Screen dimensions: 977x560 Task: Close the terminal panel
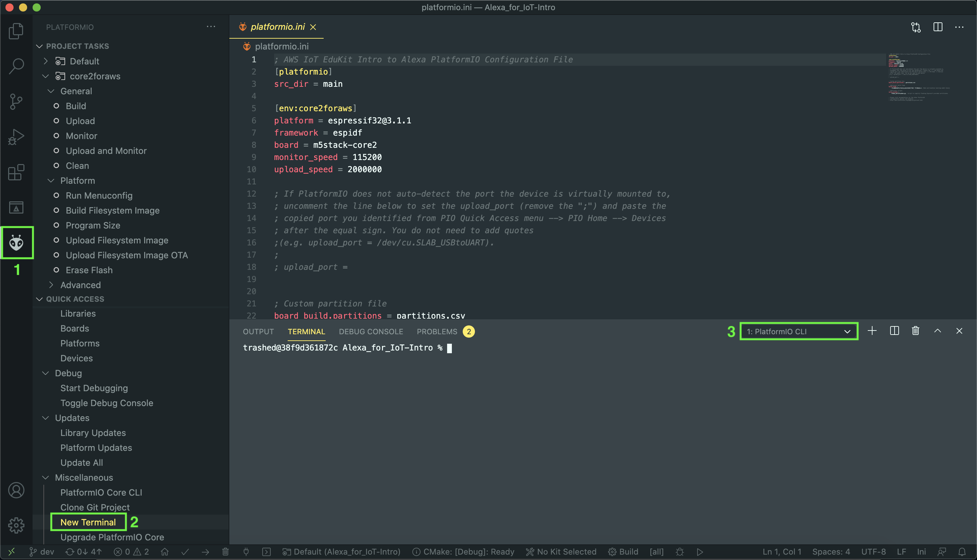click(959, 331)
